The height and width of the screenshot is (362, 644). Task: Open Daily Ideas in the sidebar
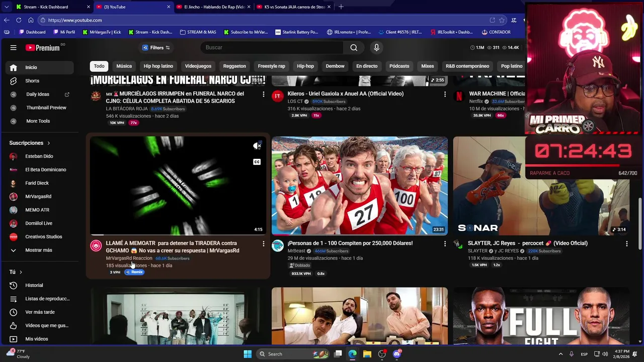coord(40,95)
